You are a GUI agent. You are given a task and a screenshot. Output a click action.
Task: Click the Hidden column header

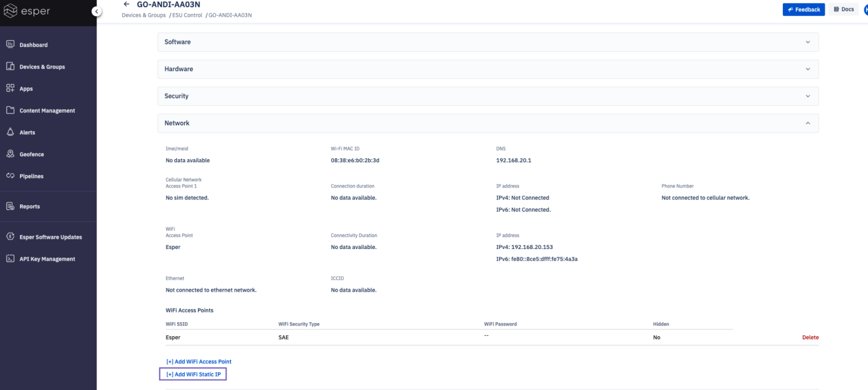661,324
